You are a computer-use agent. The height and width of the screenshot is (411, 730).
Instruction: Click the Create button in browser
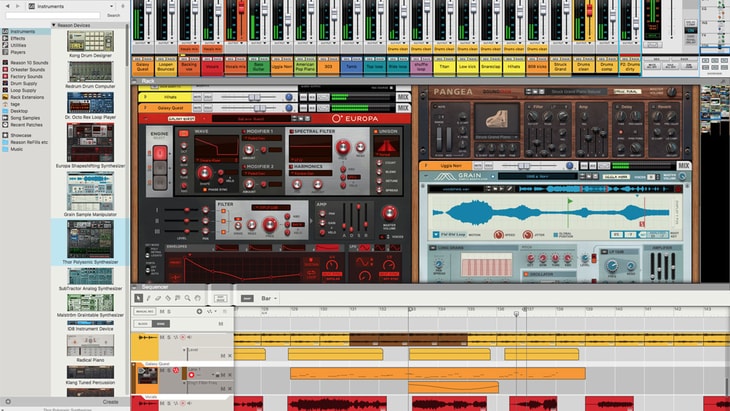coord(110,402)
